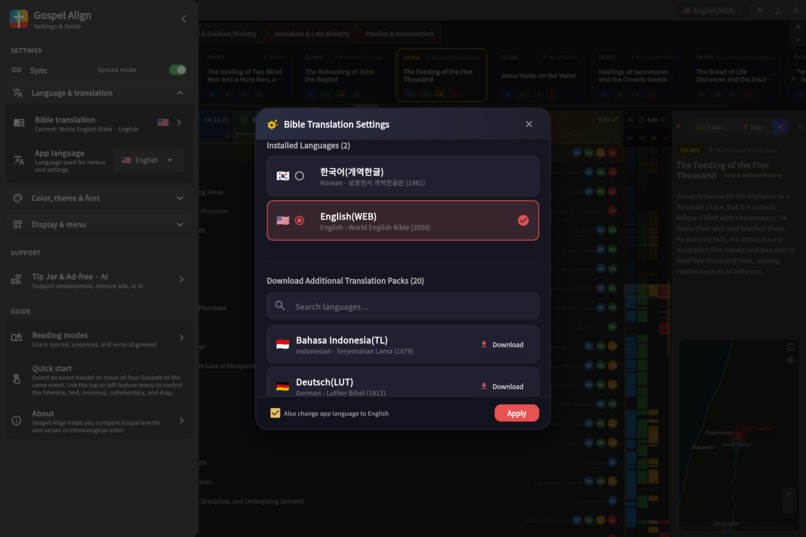The height and width of the screenshot is (537, 806).
Task: Open the Map tab in the right panel
Action: 753,127
